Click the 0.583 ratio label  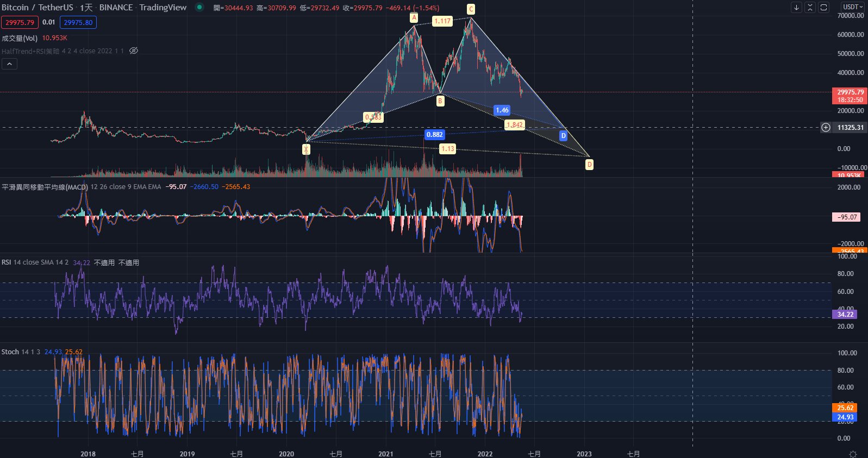(x=373, y=117)
